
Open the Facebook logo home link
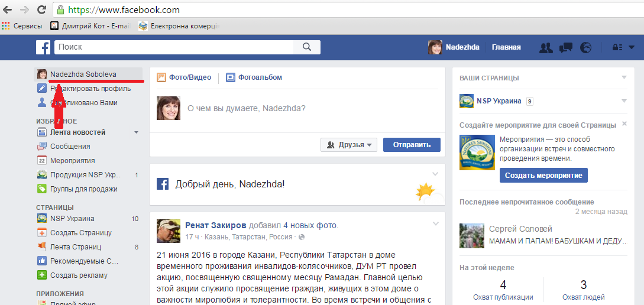tap(43, 47)
